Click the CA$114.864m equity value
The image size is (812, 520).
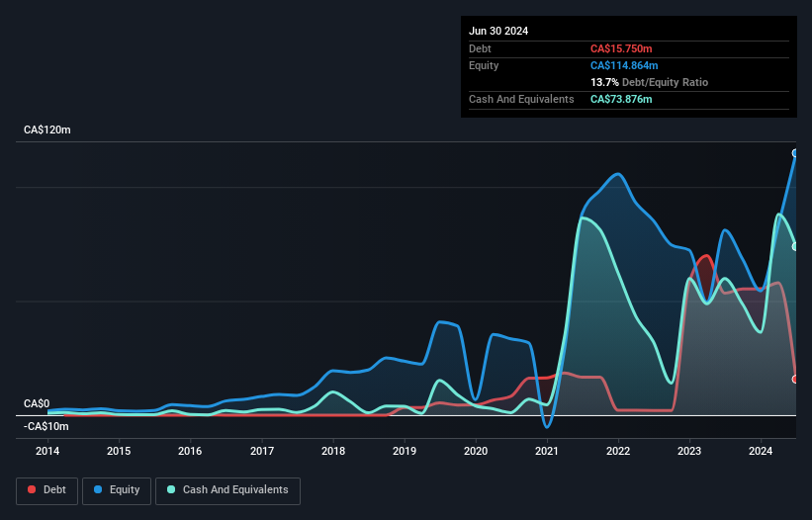tap(624, 65)
